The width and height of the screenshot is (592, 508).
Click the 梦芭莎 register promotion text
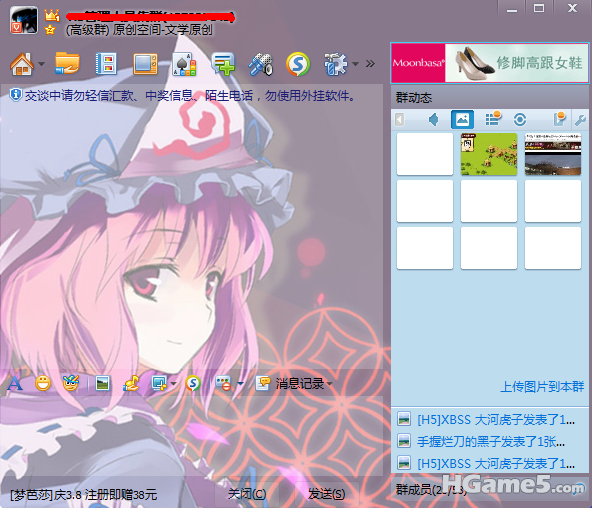tap(83, 495)
